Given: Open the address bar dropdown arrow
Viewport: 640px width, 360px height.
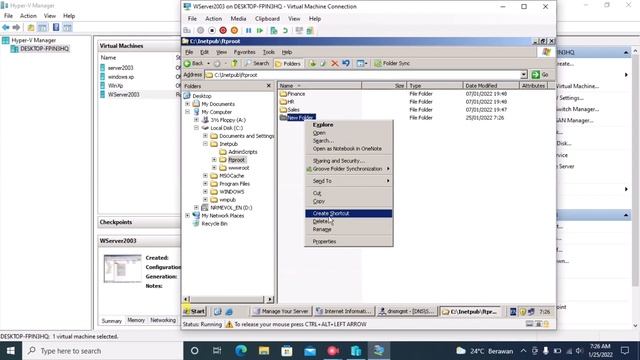Looking at the screenshot, I should (524, 75).
